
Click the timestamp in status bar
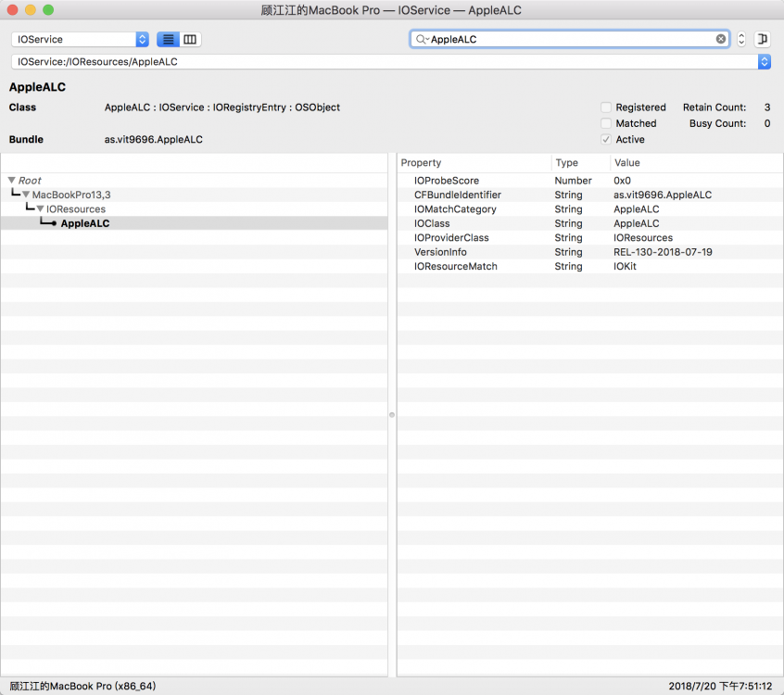[x=720, y=686]
